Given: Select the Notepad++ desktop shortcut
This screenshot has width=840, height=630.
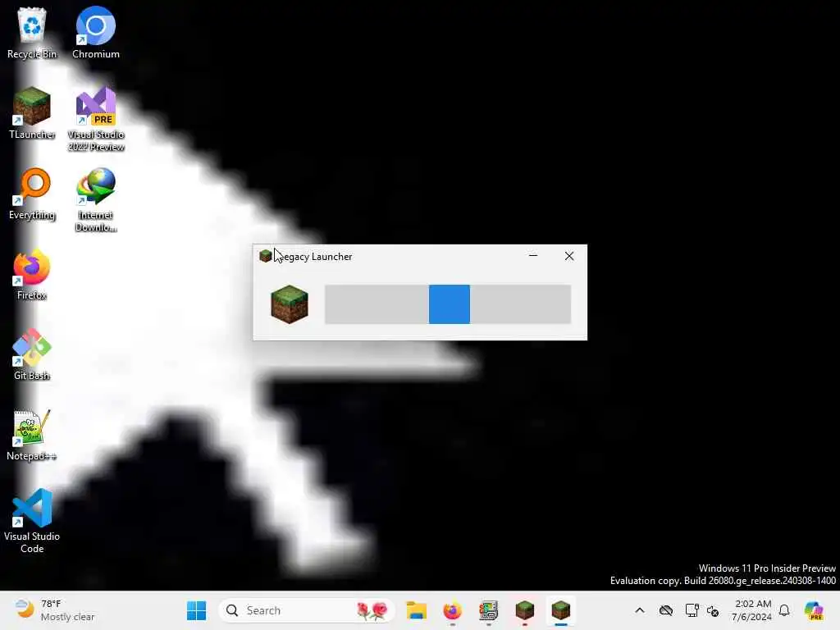Looking at the screenshot, I should point(32,435).
